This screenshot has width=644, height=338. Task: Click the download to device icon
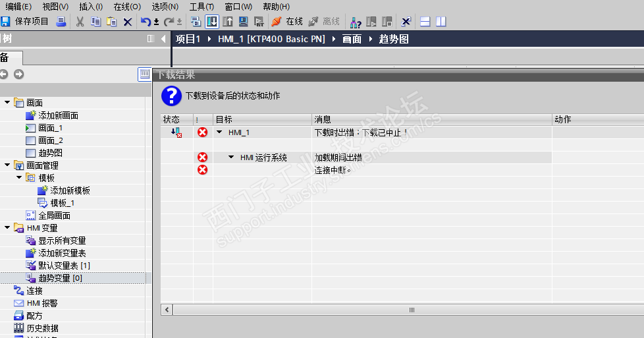click(x=212, y=21)
